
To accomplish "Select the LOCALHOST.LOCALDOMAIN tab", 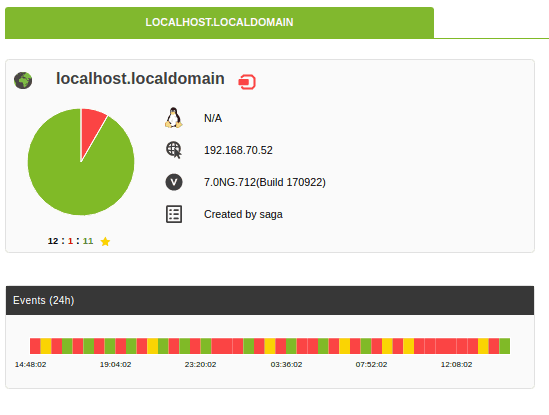I will [220, 22].
